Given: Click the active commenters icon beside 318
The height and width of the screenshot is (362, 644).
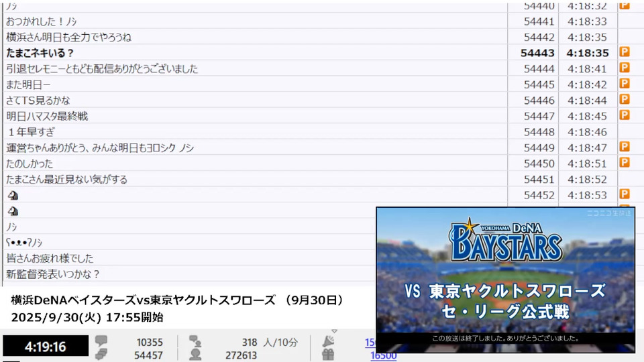Looking at the screenshot, I should pos(195,341).
